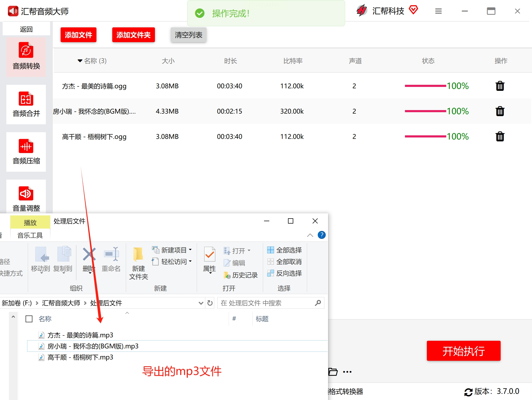This screenshot has width=532, height=400.
Task: Open the hamburger menu in title bar
Action: [438, 11]
